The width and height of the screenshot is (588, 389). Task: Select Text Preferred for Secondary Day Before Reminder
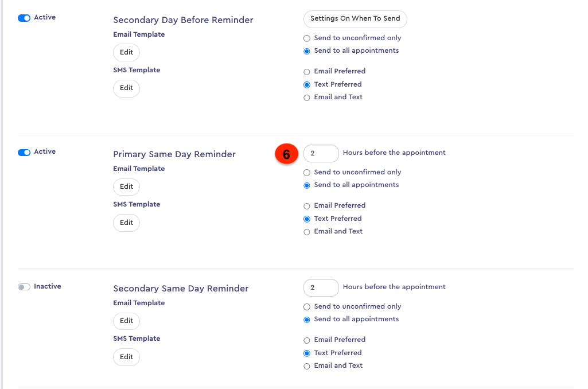(x=306, y=84)
